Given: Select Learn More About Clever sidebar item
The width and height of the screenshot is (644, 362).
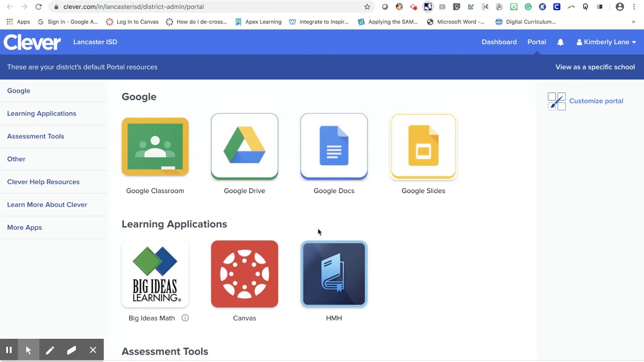Looking at the screenshot, I should [47, 205].
